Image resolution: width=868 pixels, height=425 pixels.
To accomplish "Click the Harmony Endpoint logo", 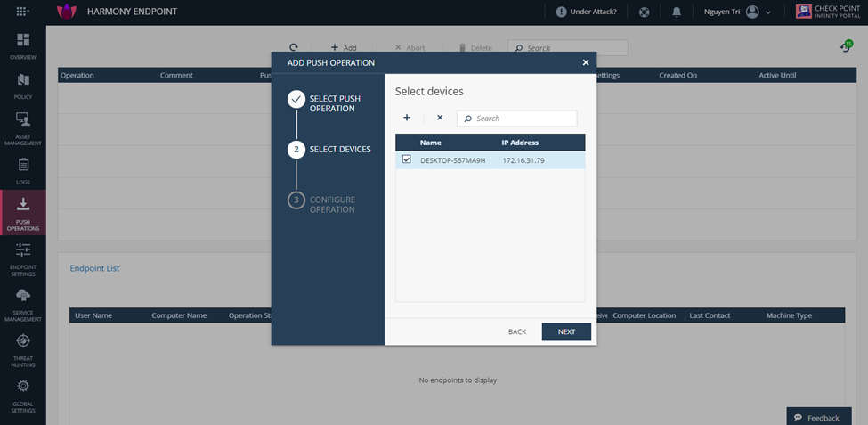I will (67, 12).
